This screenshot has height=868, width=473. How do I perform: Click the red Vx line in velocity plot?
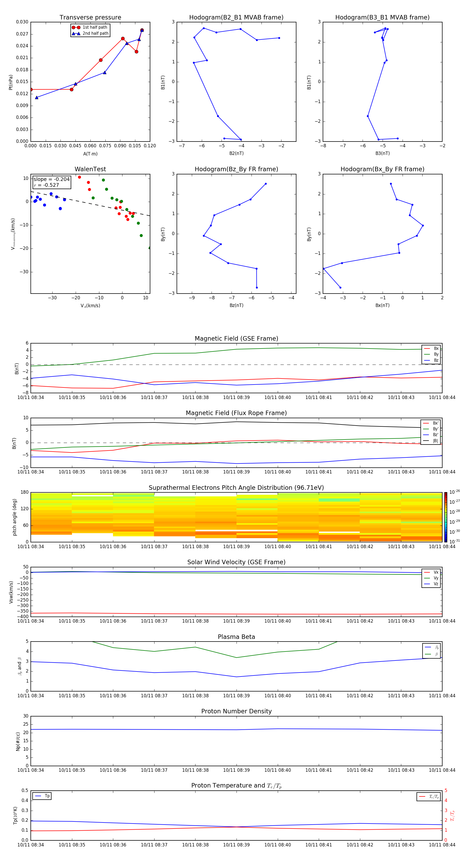[236, 614]
